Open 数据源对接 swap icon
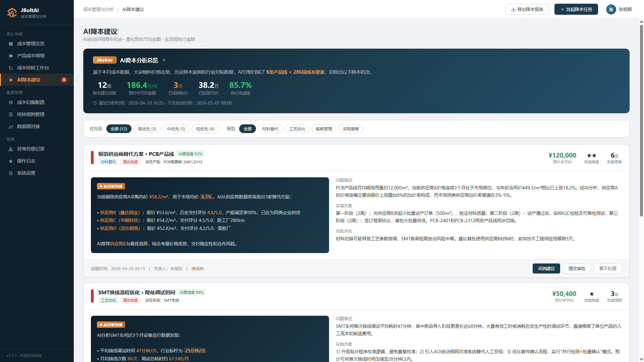This screenshot has height=362, width=644. pos(11,127)
